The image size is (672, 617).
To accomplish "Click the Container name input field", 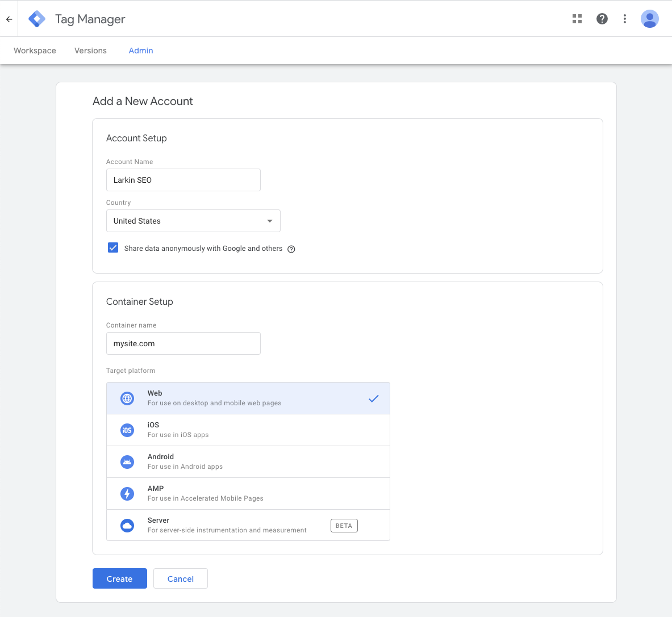I will (x=183, y=343).
